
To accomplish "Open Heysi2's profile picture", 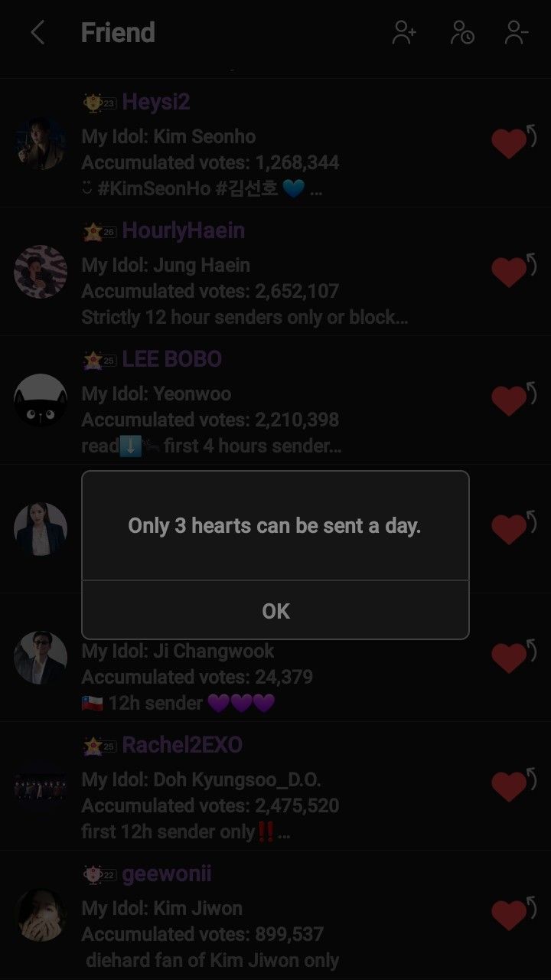I will point(41,143).
